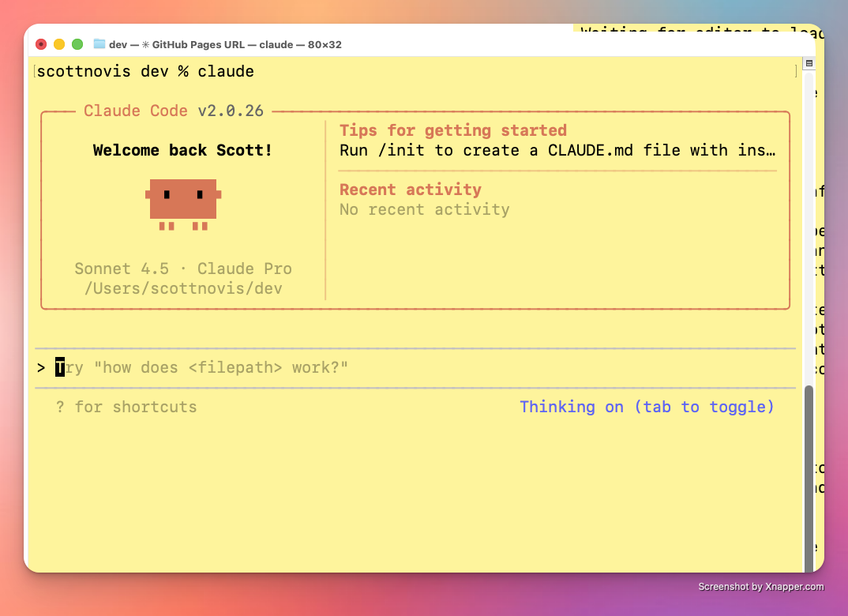Click the Recent activity section heading
Viewport: 848px width, 616px height.
[x=410, y=190]
